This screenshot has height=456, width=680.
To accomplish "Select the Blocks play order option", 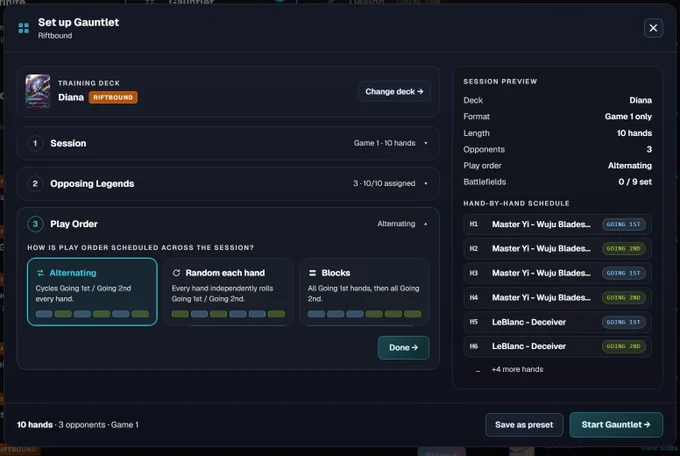I will click(364, 292).
